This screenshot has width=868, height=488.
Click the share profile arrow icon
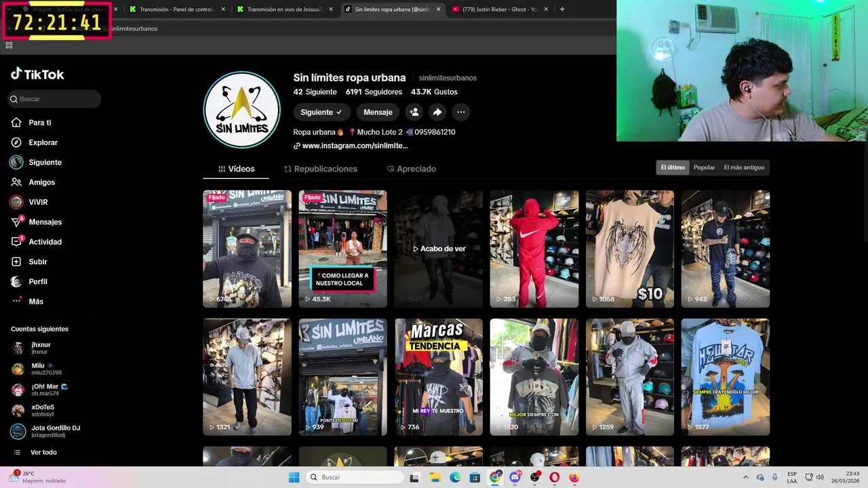click(x=437, y=112)
